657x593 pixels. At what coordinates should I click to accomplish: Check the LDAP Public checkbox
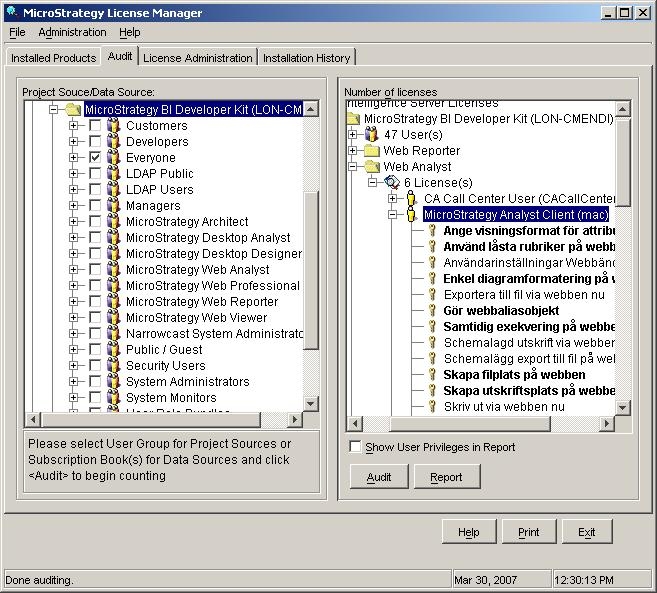[x=95, y=173]
